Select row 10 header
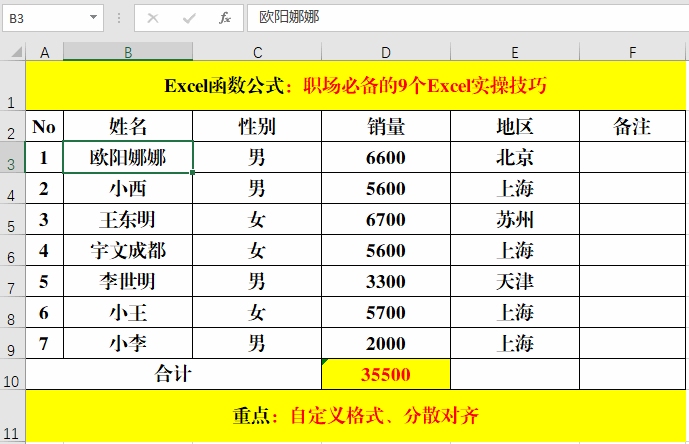The height and width of the screenshot is (444, 689). pyautogui.click(x=12, y=374)
